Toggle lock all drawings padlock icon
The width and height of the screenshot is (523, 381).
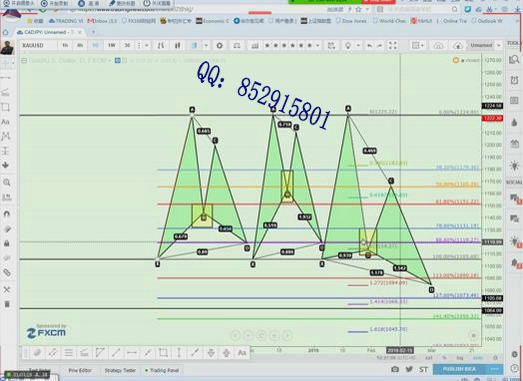coord(6,243)
